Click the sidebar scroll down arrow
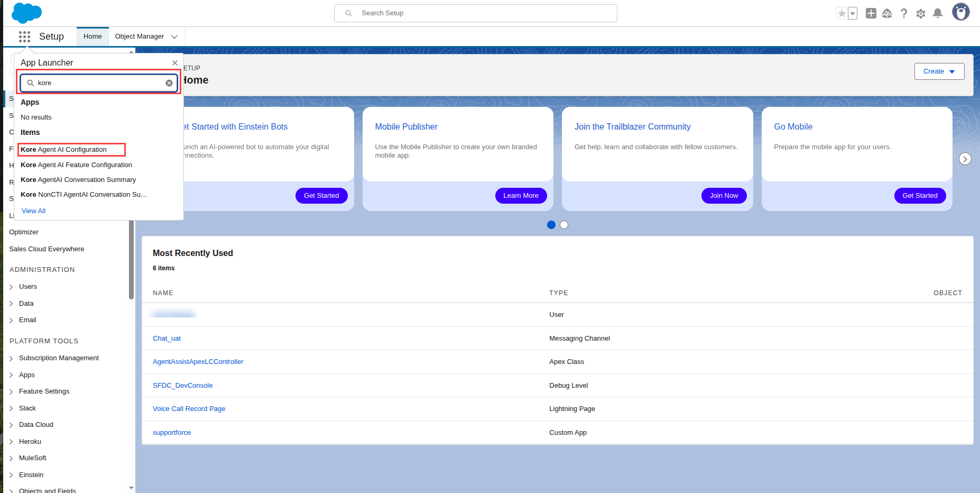Image resolution: width=980 pixels, height=493 pixels. click(131, 488)
